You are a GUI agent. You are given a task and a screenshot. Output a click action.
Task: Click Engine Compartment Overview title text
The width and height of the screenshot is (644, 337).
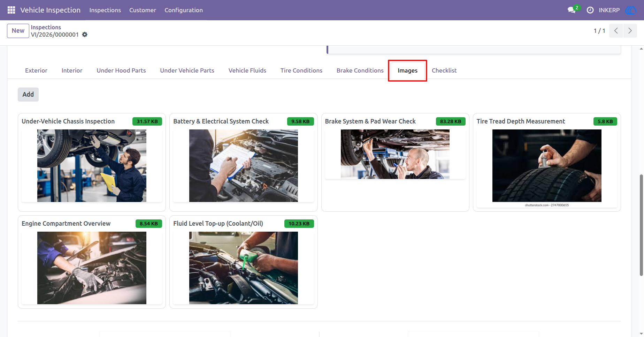coord(66,224)
